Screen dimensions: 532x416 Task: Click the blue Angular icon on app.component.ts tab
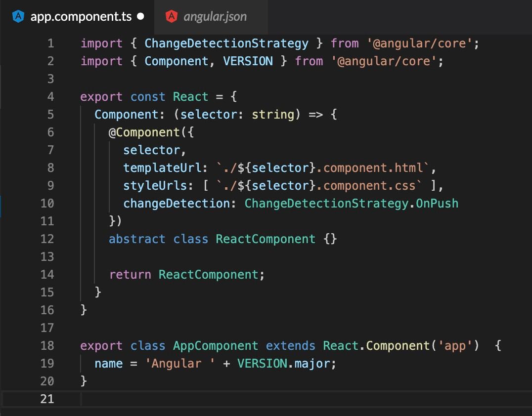click(18, 16)
